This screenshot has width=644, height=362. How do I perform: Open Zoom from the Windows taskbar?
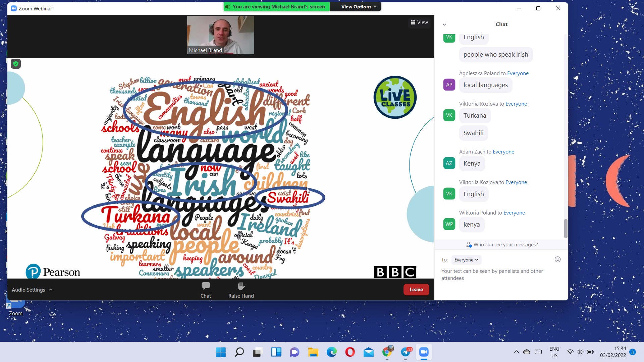click(x=424, y=352)
